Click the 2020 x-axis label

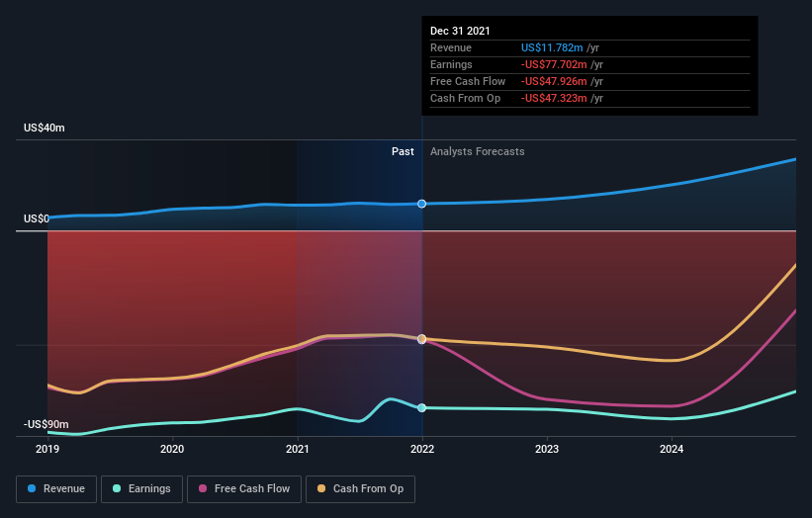click(x=172, y=449)
